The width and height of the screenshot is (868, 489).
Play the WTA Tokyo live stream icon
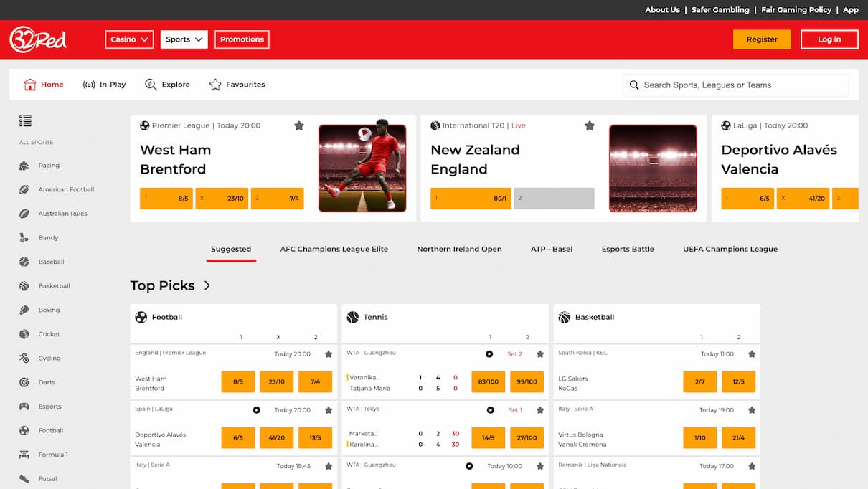(491, 410)
